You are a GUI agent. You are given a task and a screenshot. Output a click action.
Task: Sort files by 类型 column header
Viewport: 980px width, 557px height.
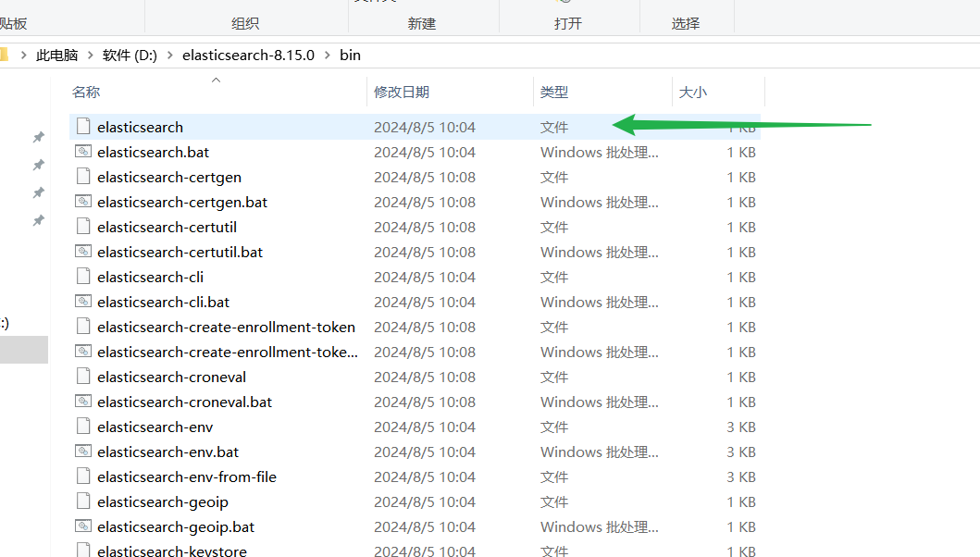(x=554, y=92)
